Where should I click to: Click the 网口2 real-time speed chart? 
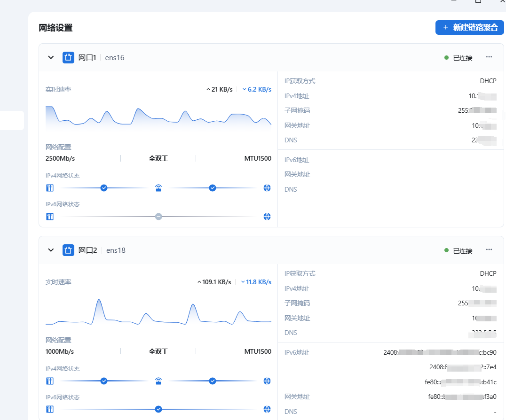tap(158, 311)
